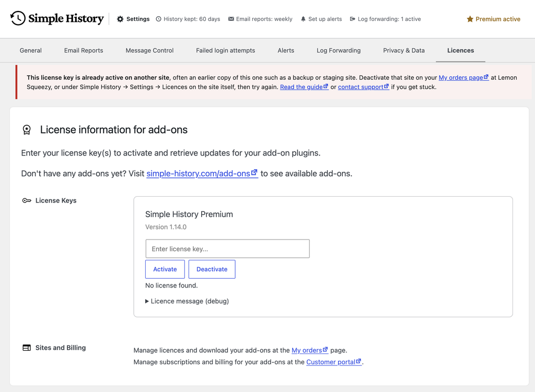Open the General tab
The height and width of the screenshot is (392, 535).
pos(31,51)
